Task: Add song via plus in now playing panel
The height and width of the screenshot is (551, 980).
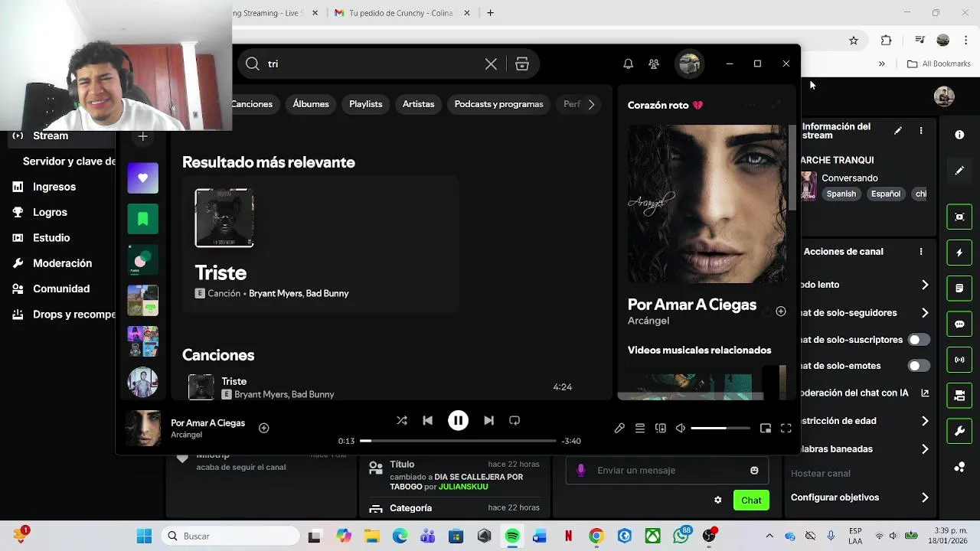Action: pos(781,311)
